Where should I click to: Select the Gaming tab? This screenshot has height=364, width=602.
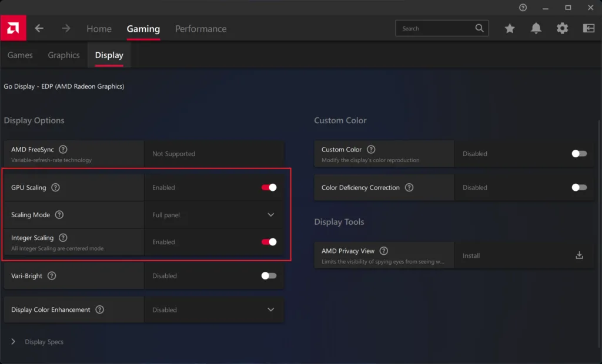(143, 29)
